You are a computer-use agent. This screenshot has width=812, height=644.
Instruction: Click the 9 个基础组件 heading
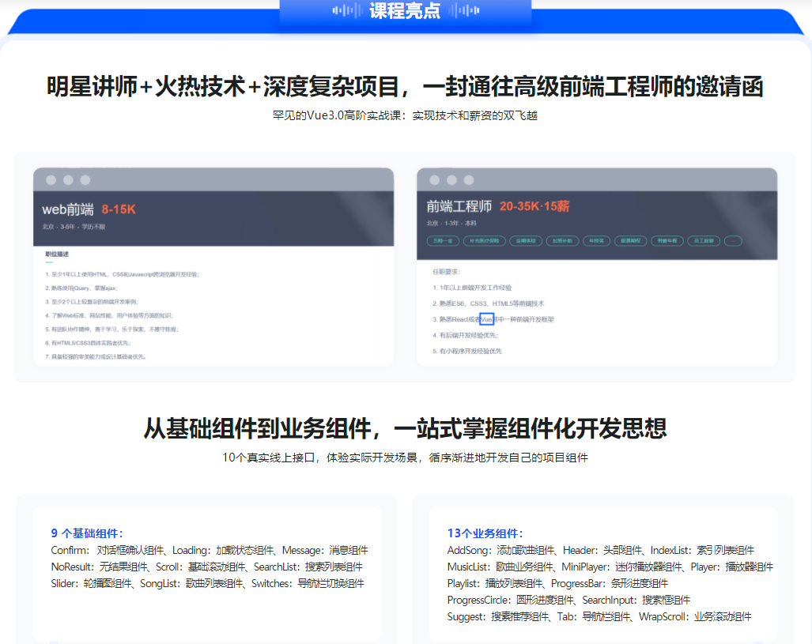click(87, 533)
